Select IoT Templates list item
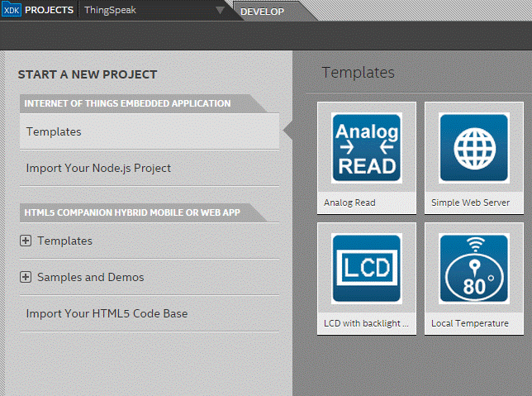 point(54,131)
